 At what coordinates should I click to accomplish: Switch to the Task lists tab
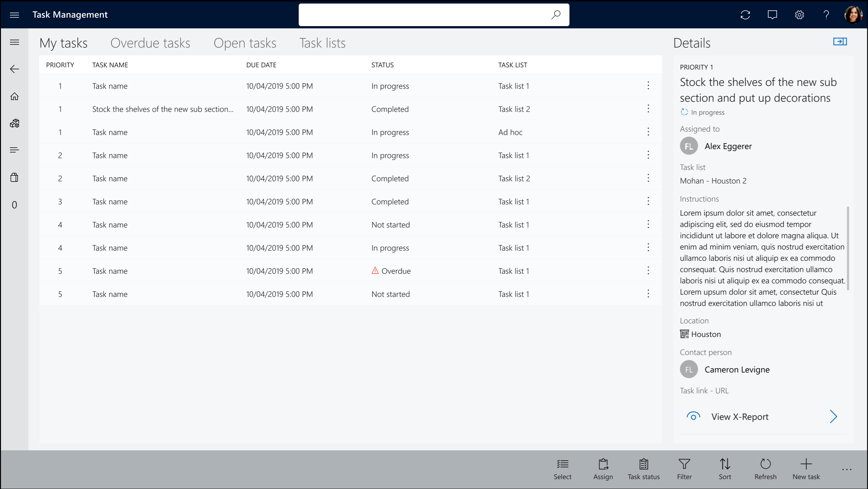point(323,42)
